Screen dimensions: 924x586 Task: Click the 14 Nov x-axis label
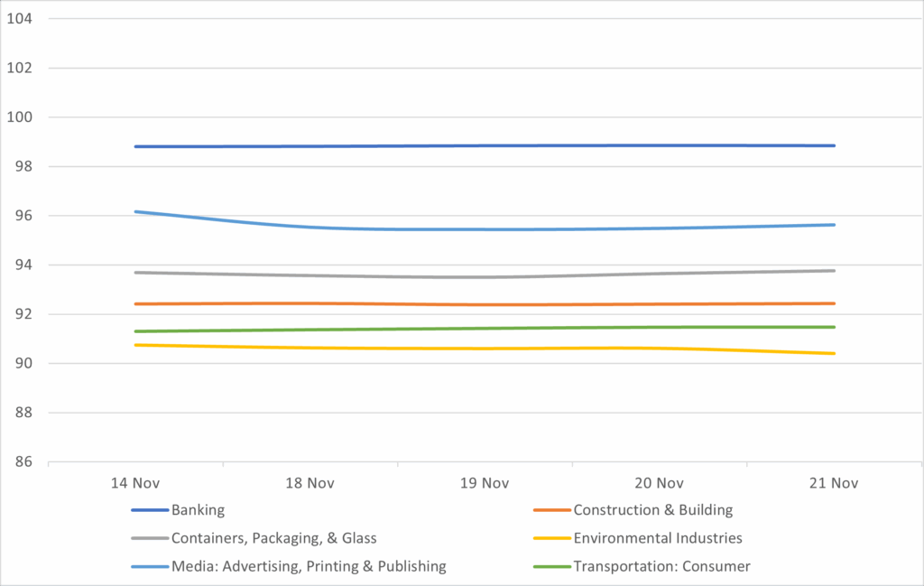click(135, 483)
